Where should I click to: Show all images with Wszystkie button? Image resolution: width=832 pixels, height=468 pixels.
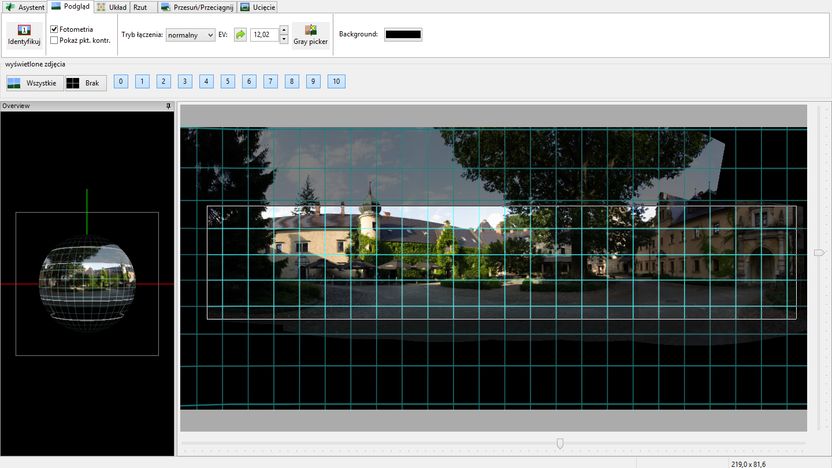(x=34, y=83)
